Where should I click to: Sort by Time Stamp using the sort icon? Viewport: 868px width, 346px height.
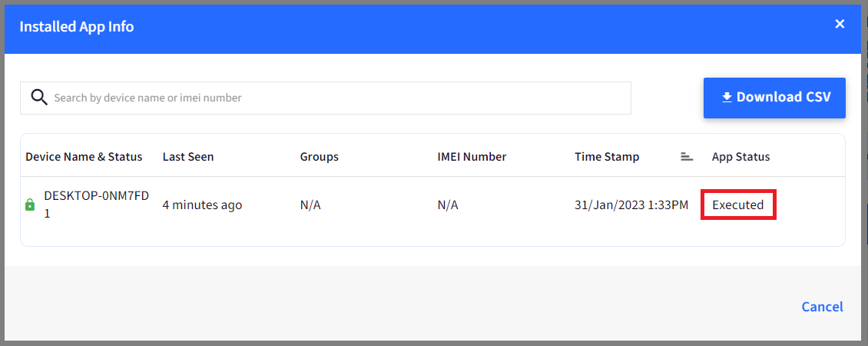coord(687,157)
